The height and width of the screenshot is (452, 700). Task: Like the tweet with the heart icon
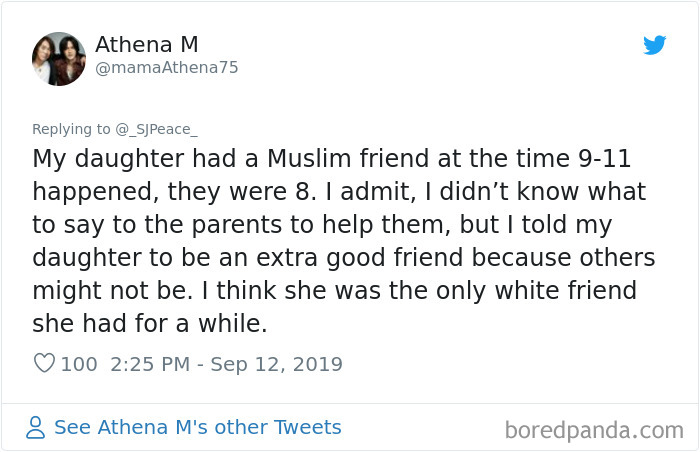click(44, 364)
